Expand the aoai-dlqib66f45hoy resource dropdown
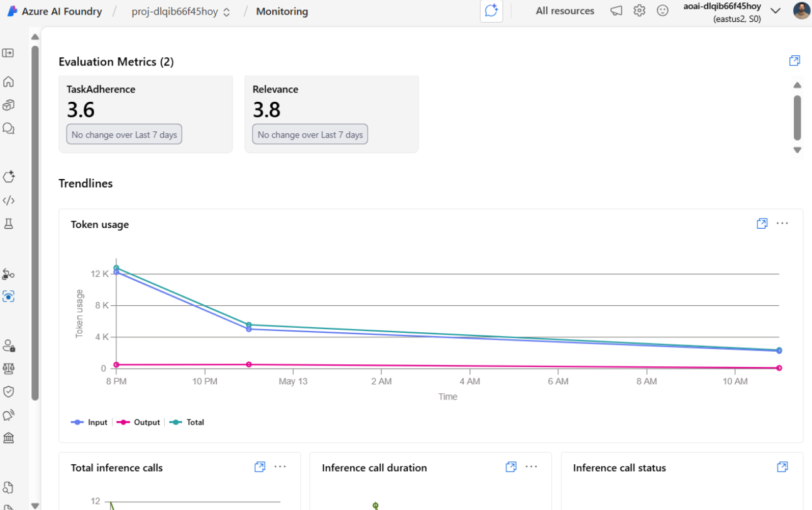The width and height of the screenshot is (812, 510). pyautogui.click(x=776, y=11)
